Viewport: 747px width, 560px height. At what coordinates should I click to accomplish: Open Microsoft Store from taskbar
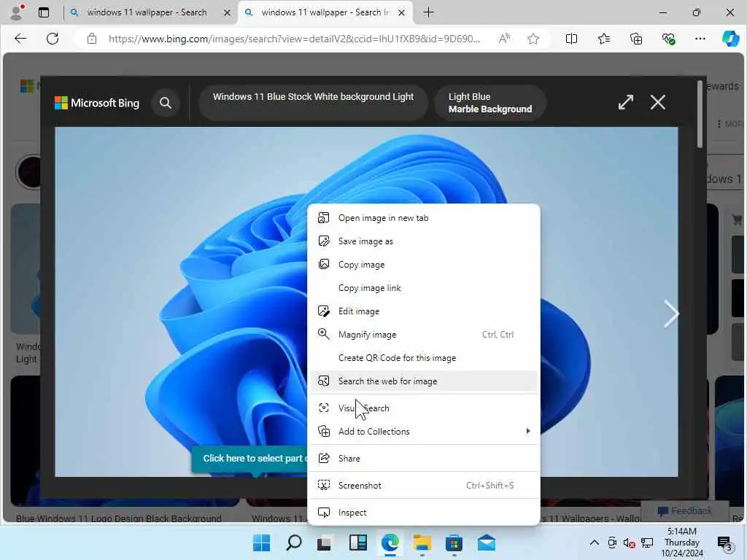[454, 542]
